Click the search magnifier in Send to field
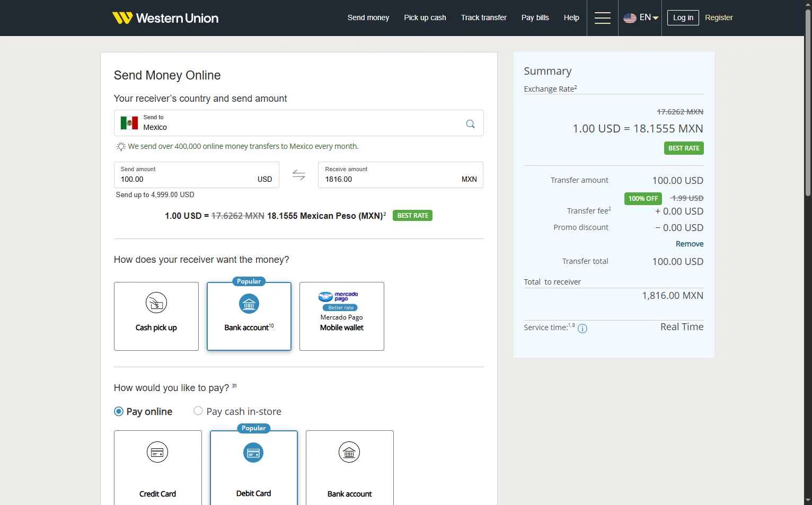 point(470,123)
